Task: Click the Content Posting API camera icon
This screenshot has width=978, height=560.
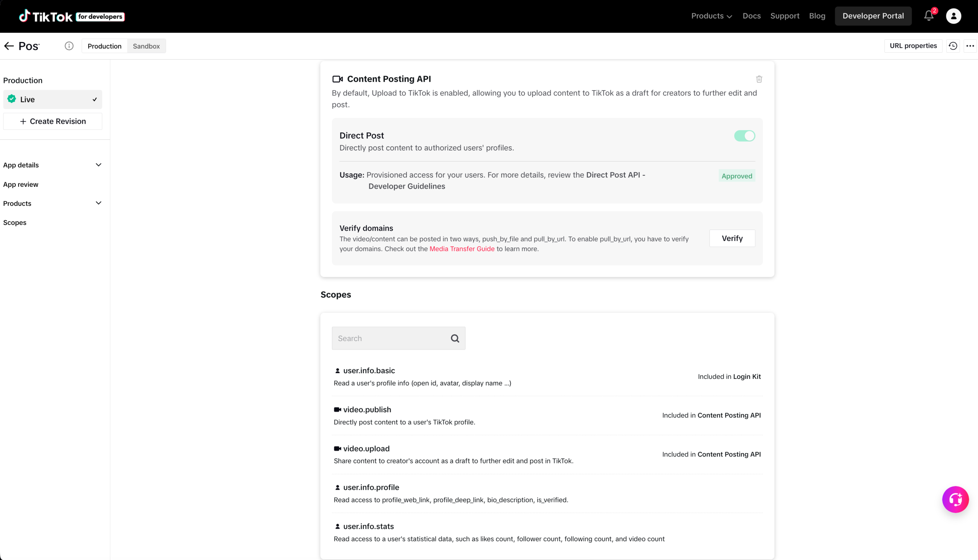Action: [x=337, y=79]
